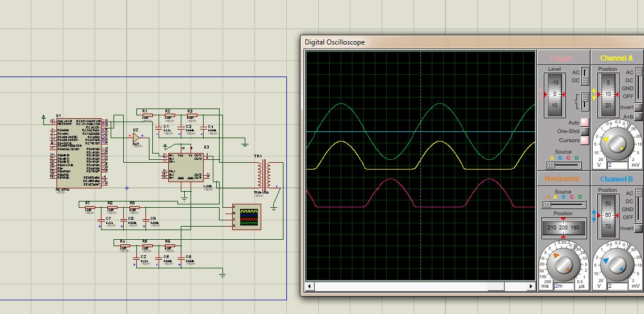Click the oscilloscope instrument in the schematic
Viewport: 644px width, 314px height.
point(246,216)
